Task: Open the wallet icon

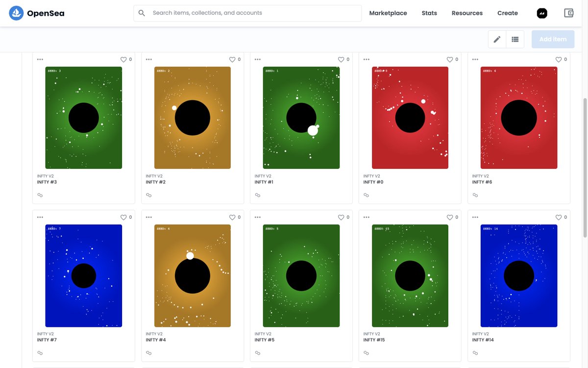Action: [569, 13]
